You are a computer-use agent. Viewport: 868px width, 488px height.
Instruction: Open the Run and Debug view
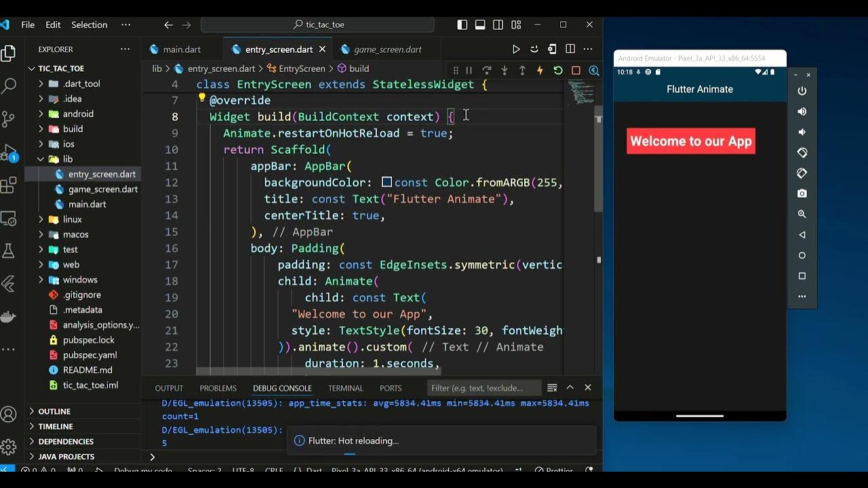(9, 152)
